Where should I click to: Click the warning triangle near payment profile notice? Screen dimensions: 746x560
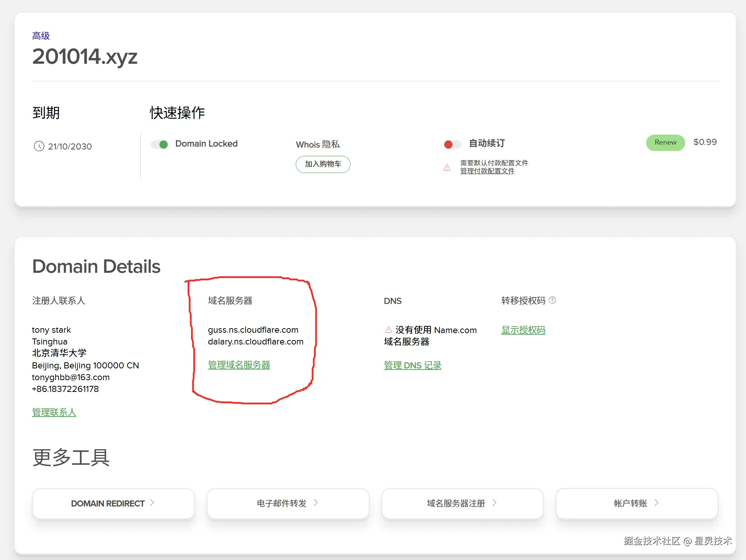pos(447,167)
